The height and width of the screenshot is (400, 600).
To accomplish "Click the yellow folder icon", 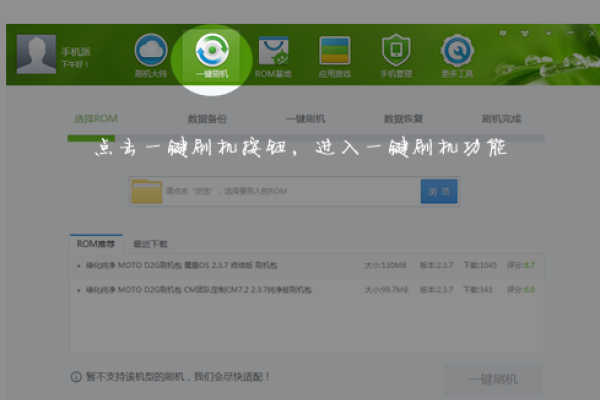I will click(147, 191).
